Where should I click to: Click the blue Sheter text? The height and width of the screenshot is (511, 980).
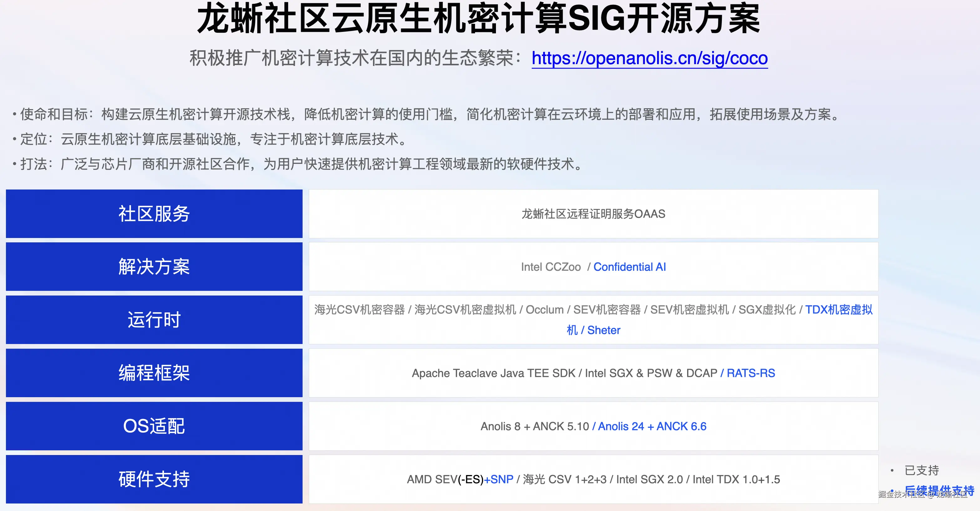604,331
